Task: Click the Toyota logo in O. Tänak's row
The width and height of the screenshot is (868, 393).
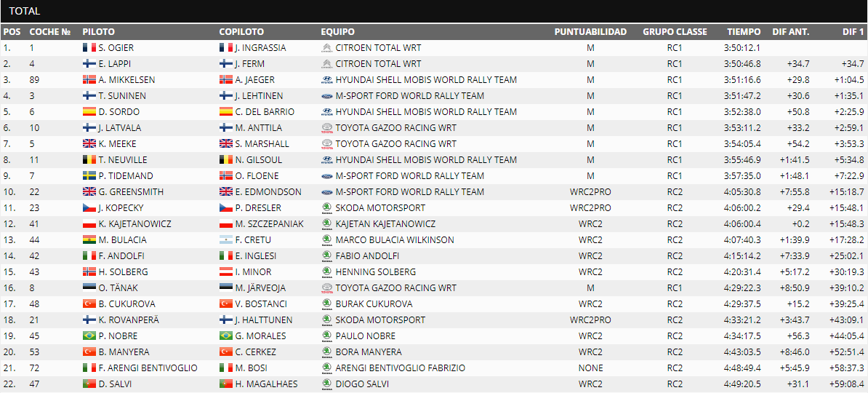Action: 326,288
